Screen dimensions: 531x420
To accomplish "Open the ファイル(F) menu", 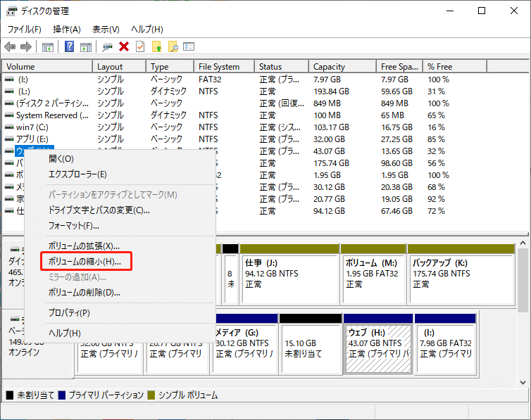I will coord(25,30).
